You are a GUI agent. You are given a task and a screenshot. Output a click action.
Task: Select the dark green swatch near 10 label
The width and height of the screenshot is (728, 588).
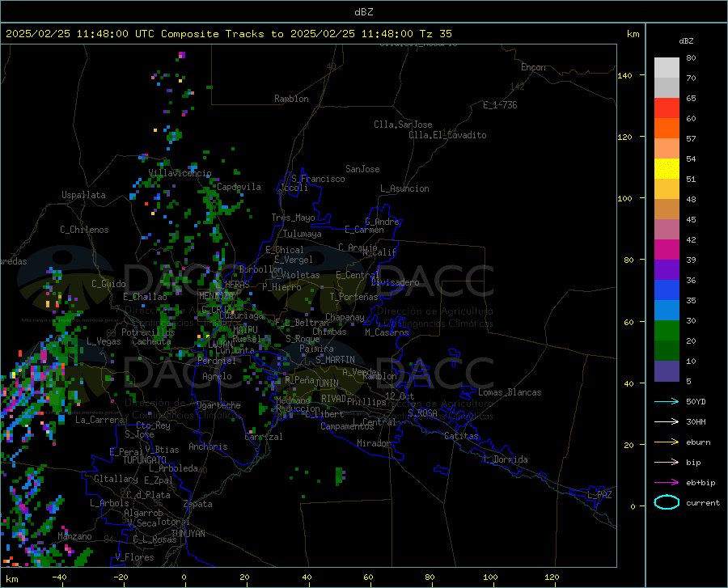[x=667, y=350]
